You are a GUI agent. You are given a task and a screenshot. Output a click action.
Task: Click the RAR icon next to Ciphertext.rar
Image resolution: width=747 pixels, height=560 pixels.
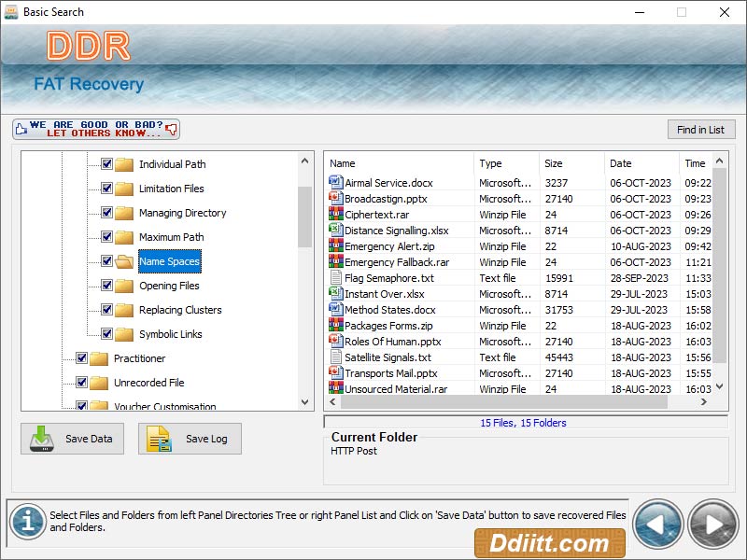coord(334,215)
